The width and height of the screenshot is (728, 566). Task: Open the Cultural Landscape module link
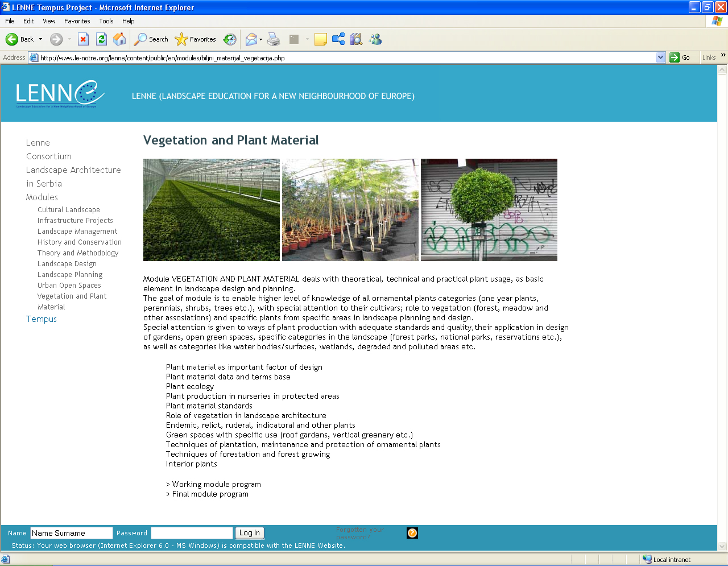(69, 210)
